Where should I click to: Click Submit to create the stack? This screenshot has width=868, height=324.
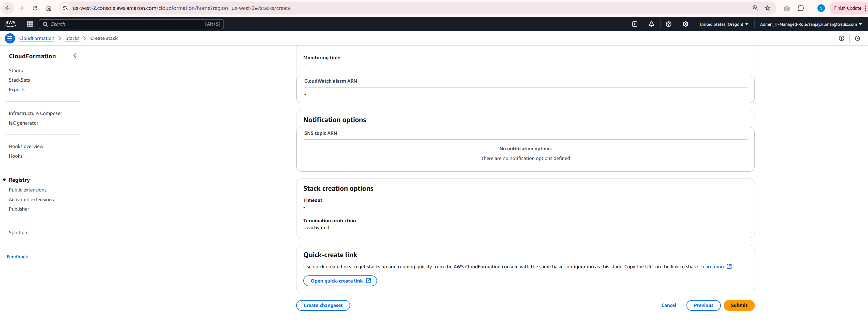coord(739,305)
